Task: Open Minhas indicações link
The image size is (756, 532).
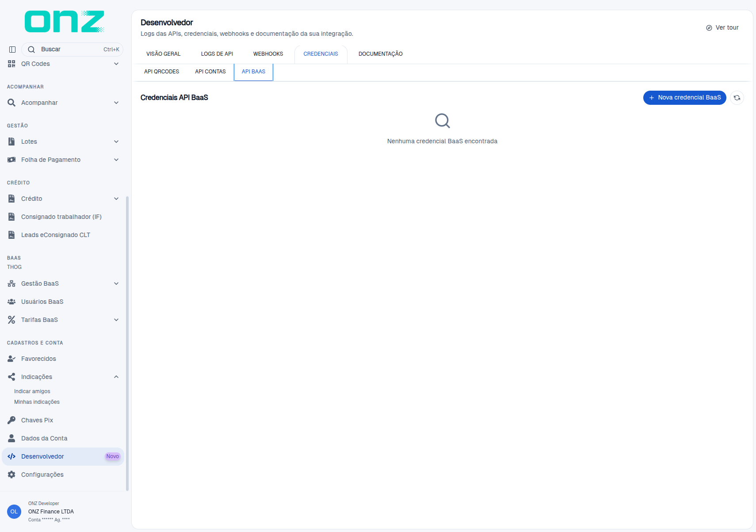Action: tap(37, 402)
